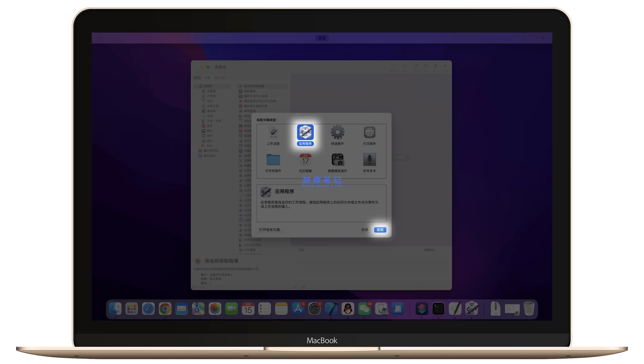Select 按名称获取相簿 action in list
This screenshot has width=644, height=364.
(262, 86)
